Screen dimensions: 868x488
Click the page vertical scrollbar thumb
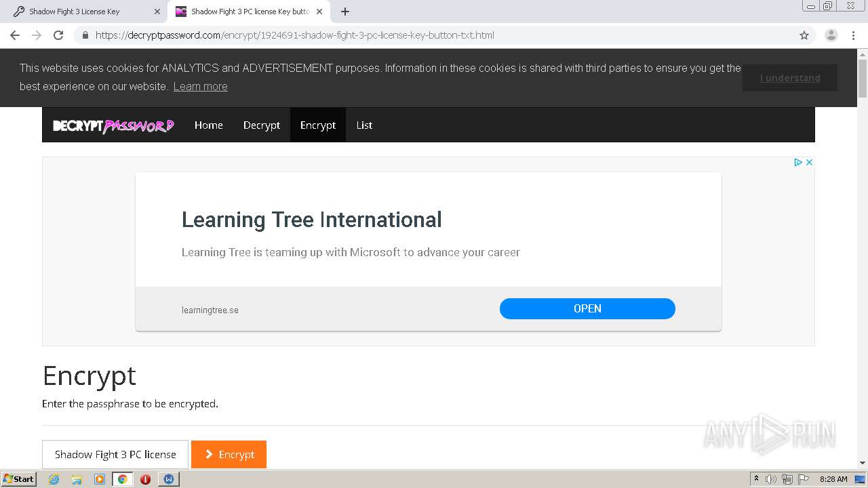[x=863, y=79]
